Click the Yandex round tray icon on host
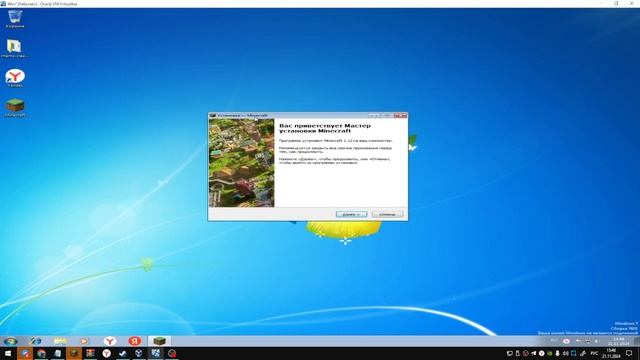Viewport: 640px width, 360px height. [x=542, y=353]
